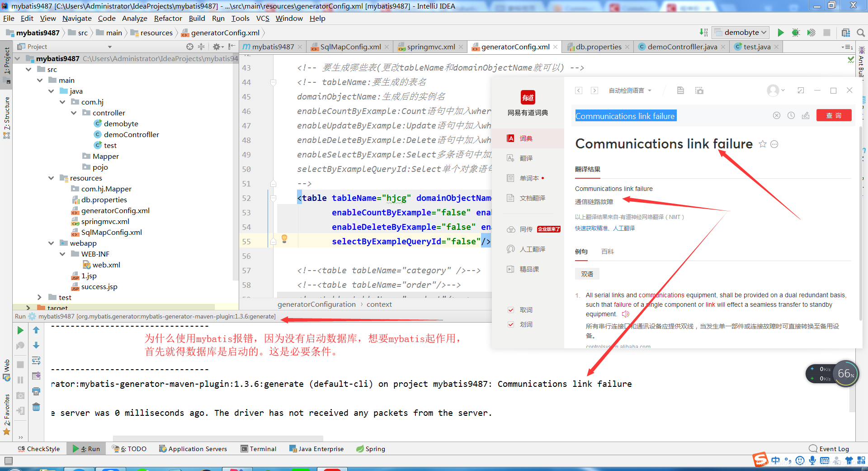Hide the Project tool window

click(x=231, y=47)
